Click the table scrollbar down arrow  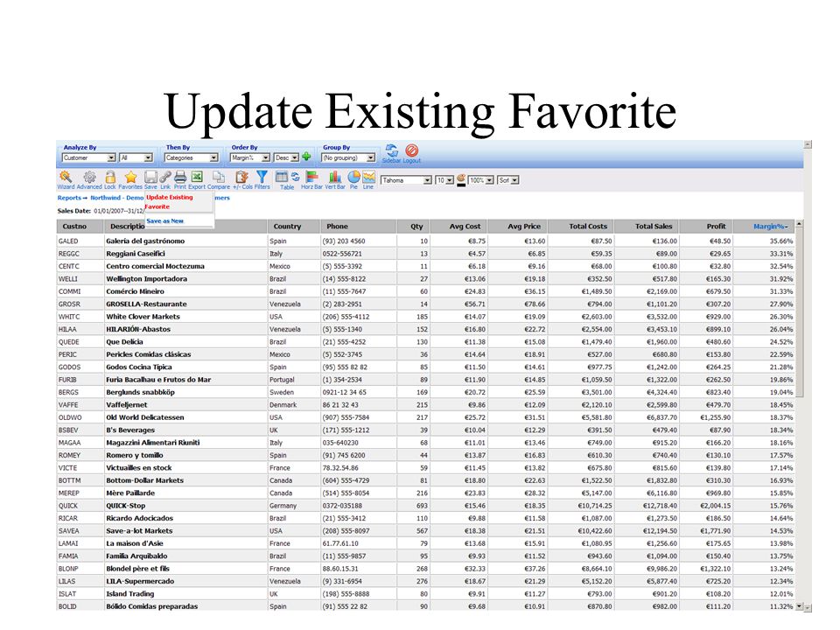point(799,606)
